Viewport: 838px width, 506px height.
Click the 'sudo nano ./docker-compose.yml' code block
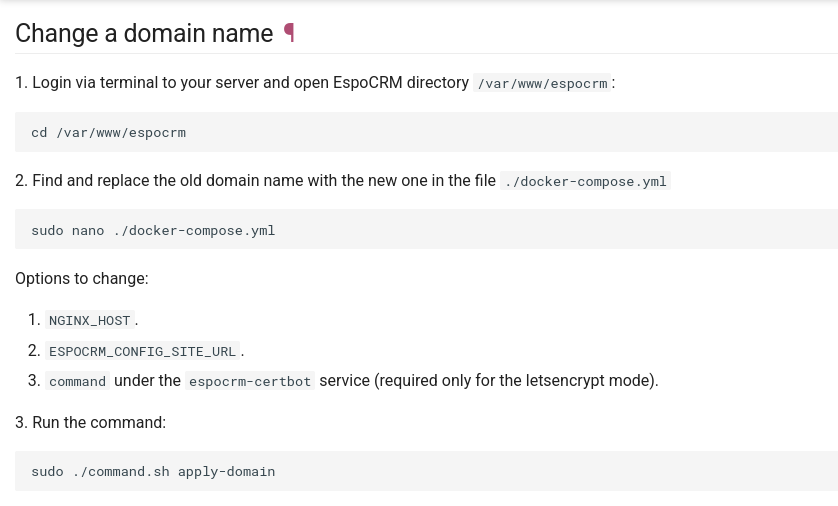pos(426,229)
